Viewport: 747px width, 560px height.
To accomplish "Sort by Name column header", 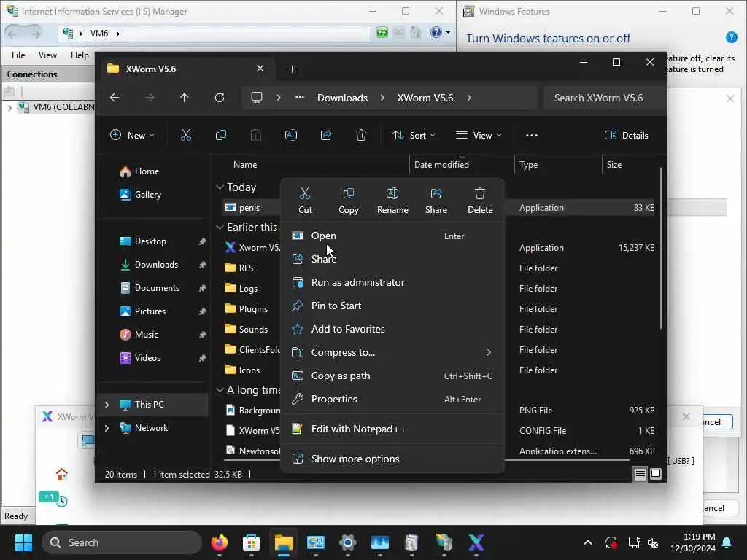I will pos(245,164).
